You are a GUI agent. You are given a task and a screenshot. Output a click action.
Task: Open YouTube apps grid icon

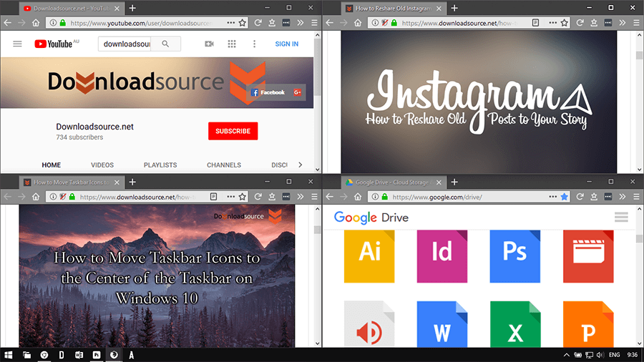[232, 44]
